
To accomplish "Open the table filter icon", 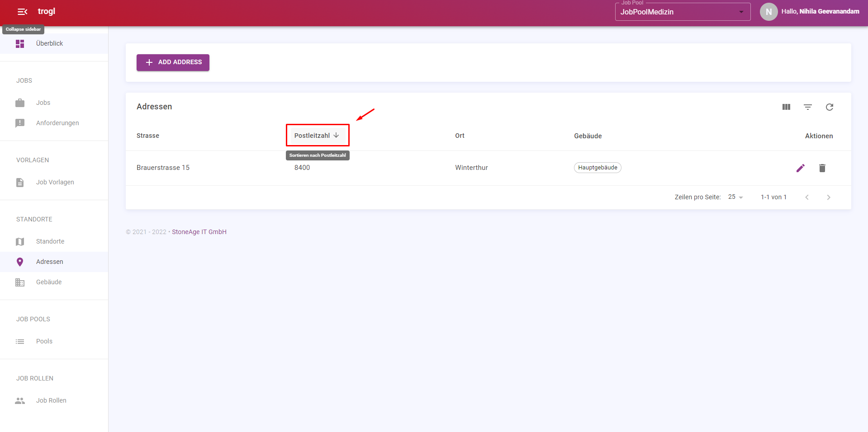I will coord(808,107).
